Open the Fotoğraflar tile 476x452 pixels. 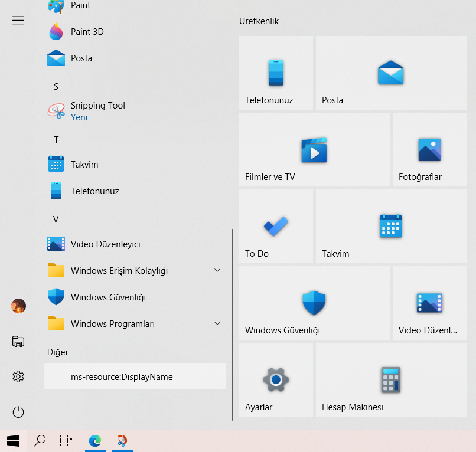coord(429,149)
